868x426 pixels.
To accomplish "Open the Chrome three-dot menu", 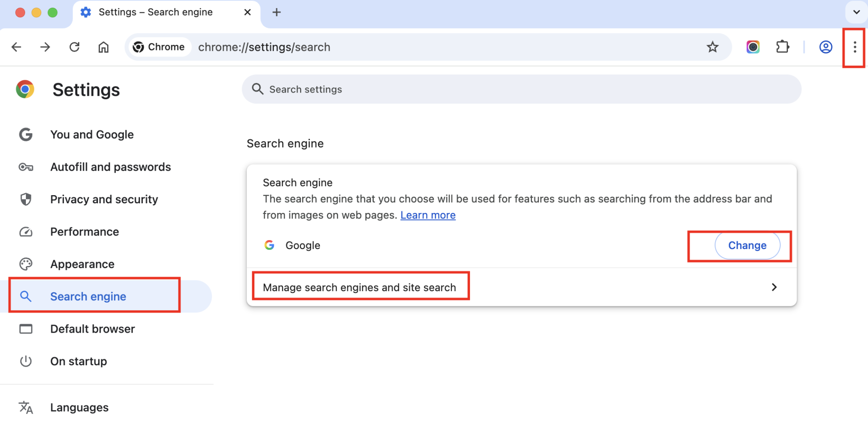I will coord(854,47).
